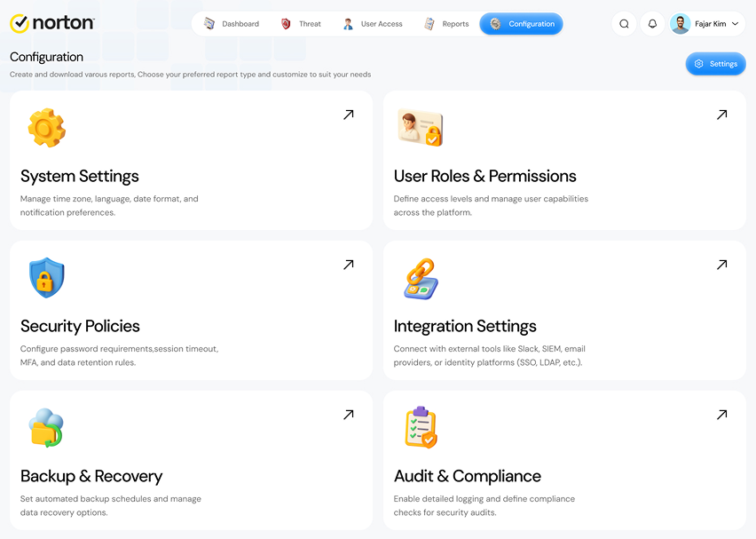Image resolution: width=756 pixels, height=539 pixels.
Task: Switch to the Dashboard tab
Action: point(232,24)
